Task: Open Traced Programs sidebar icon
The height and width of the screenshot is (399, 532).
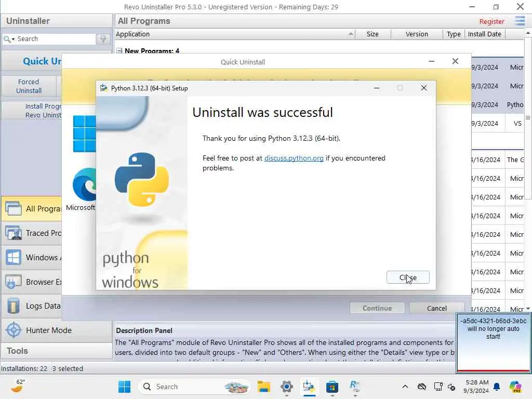Action: tap(14, 233)
